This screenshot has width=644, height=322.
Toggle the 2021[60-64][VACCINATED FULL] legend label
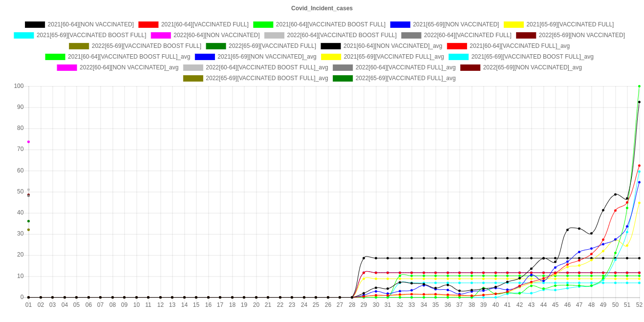(x=204, y=24)
